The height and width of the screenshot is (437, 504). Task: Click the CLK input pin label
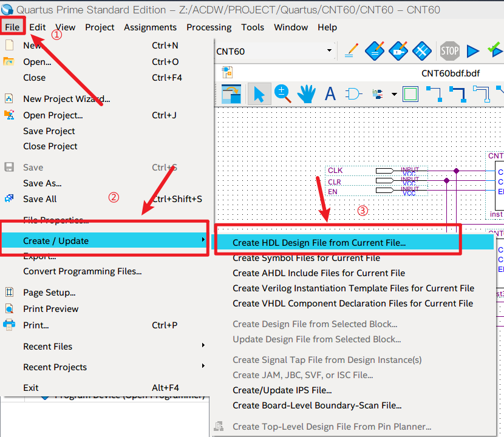coord(335,171)
